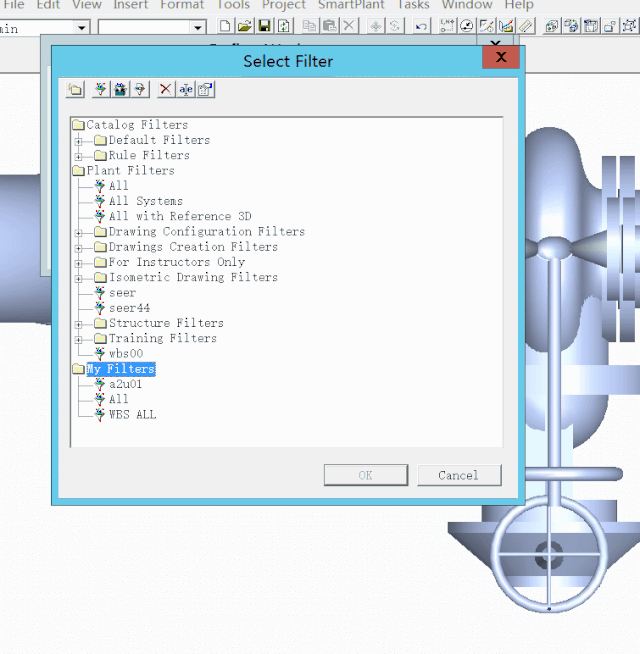Click the PinPoint coordinates icon

pos(447,26)
